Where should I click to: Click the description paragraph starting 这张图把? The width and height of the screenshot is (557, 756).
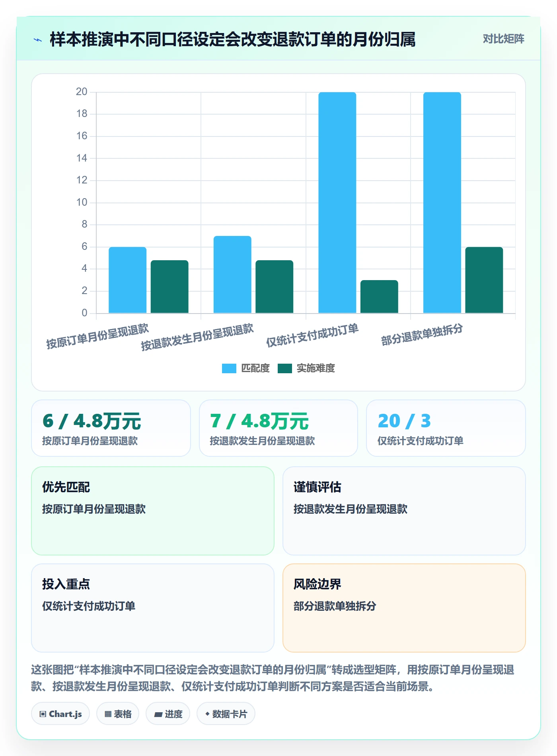point(273,678)
